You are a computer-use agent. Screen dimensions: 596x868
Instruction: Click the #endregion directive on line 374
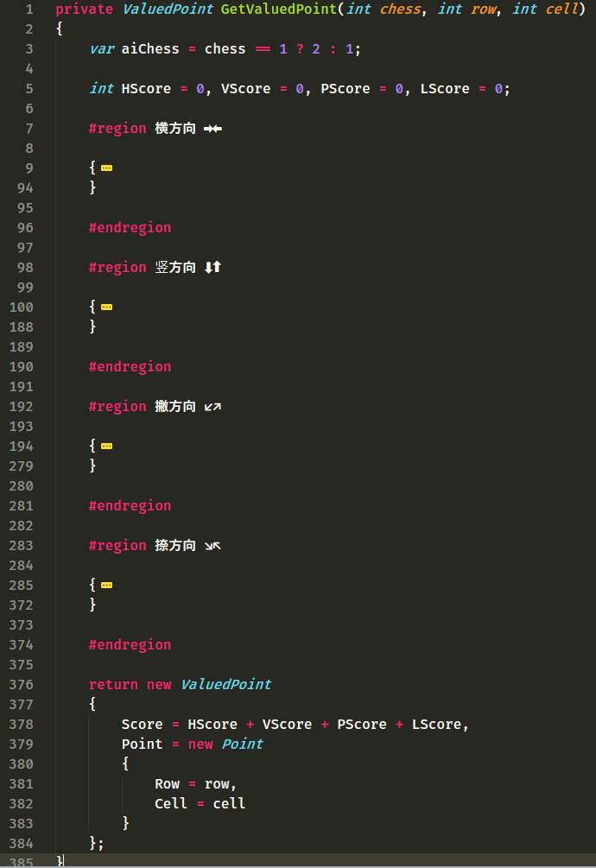click(130, 645)
